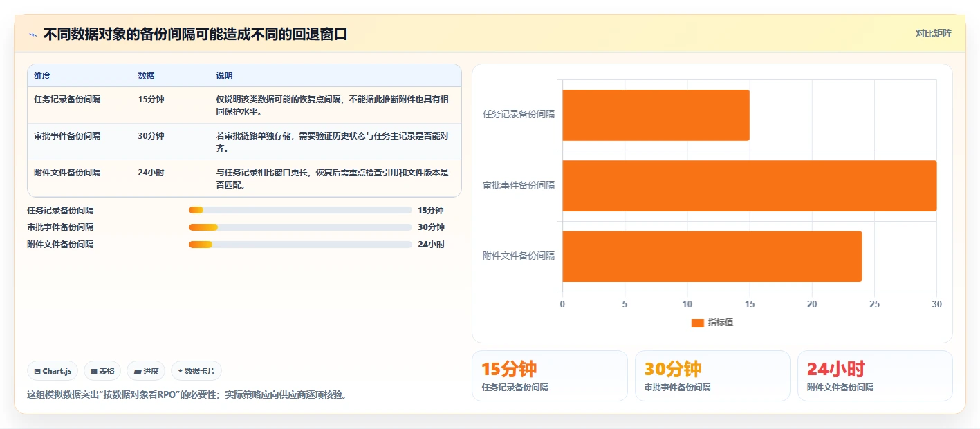This screenshot has width=980, height=429.
Task: Click the 审批事件备份间隔 progress bar
Action: coord(300,227)
